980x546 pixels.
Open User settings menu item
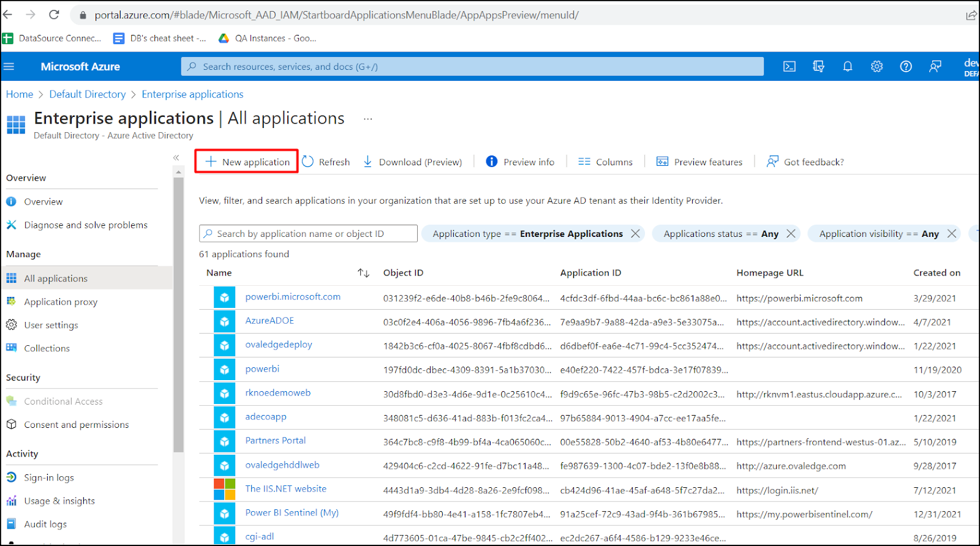51,325
